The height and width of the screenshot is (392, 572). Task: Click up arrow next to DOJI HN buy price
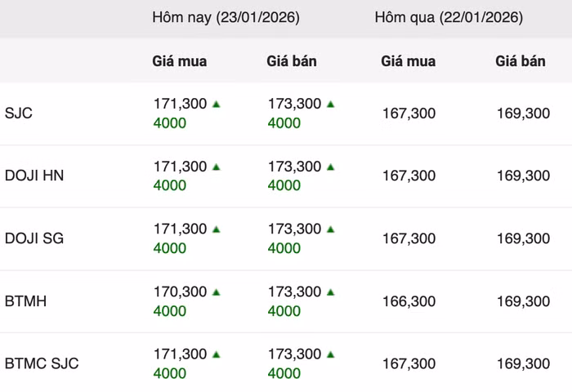tap(217, 167)
